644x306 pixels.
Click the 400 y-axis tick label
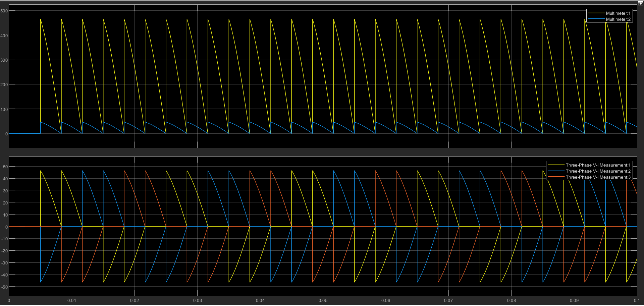point(4,36)
